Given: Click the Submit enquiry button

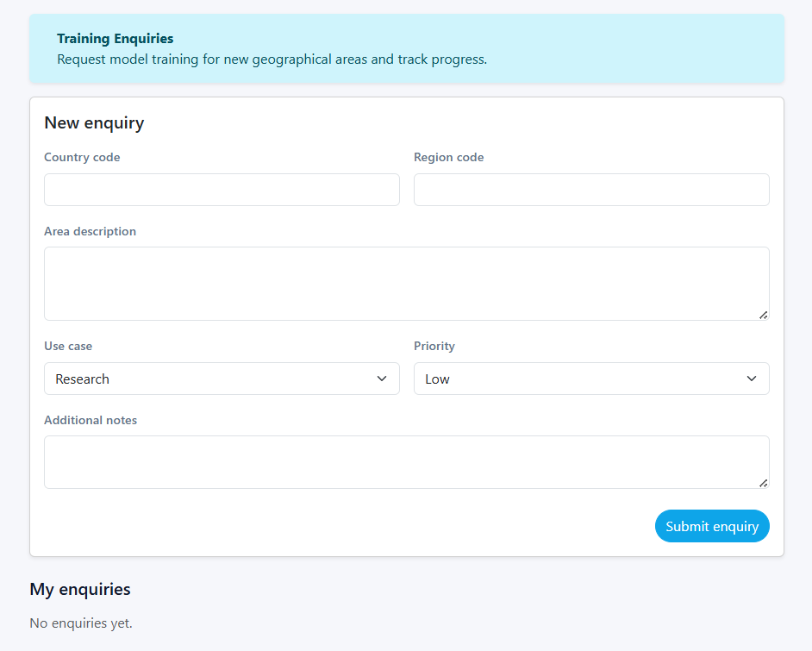Looking at the screenshot, I should (712, 526).
